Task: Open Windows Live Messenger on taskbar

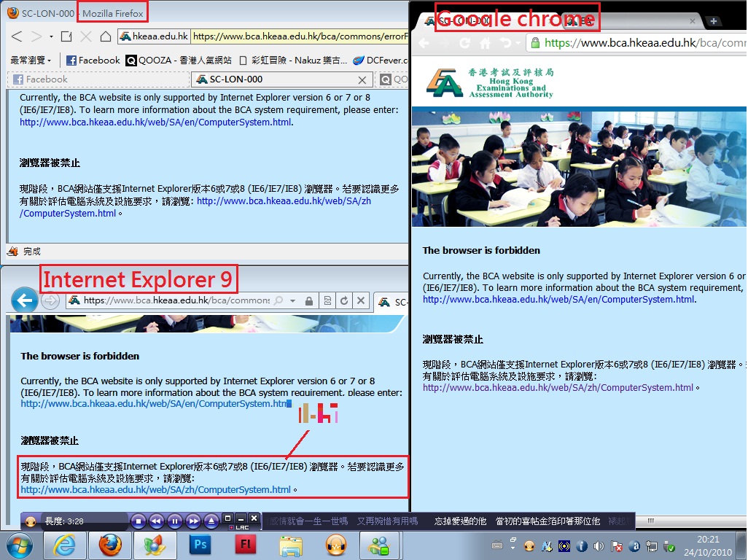Action: click(x=380, y=545)
